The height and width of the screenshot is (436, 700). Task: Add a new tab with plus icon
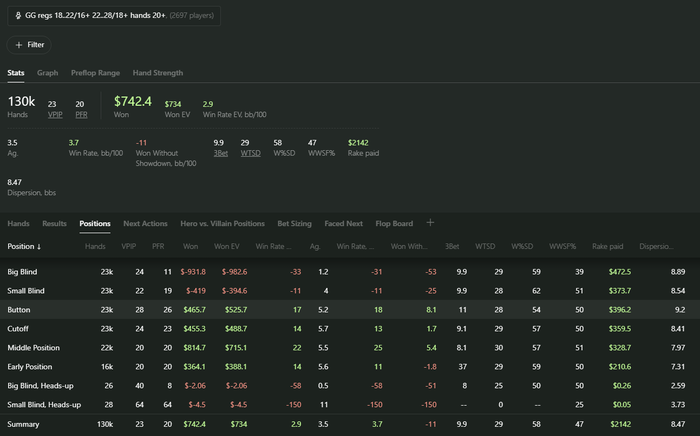(430, 223)
